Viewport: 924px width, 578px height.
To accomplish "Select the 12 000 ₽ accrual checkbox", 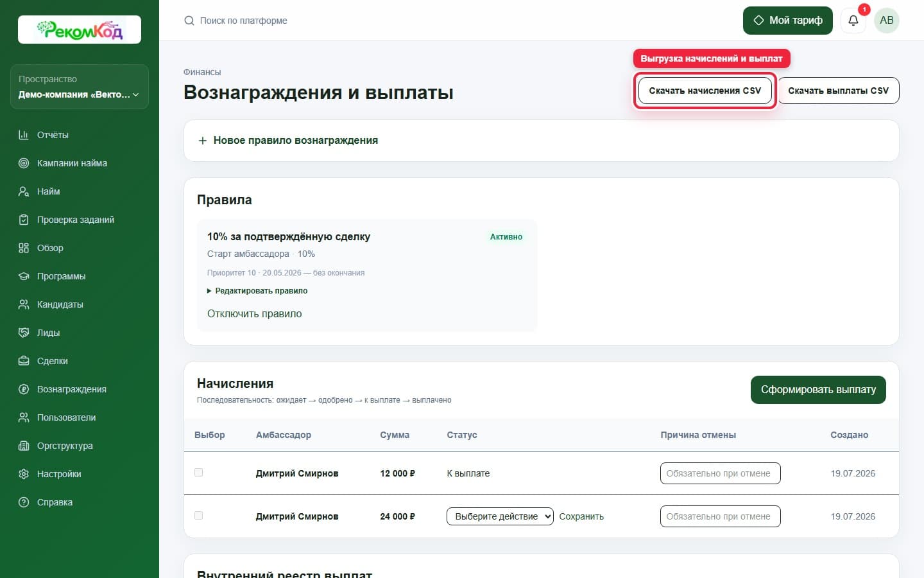I will pyautogui.click(x=199, y=473).
